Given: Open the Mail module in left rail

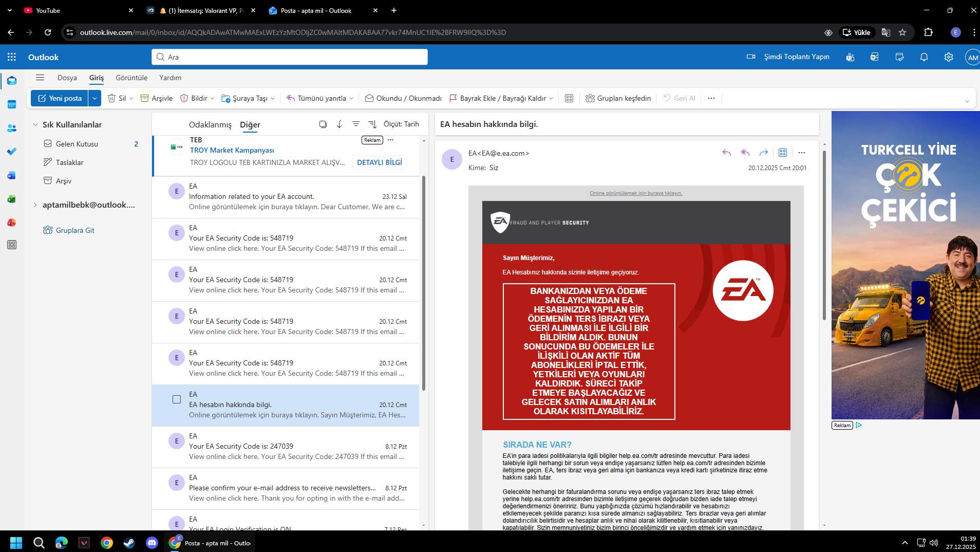Looking at the screenshot, I should 12,81.
